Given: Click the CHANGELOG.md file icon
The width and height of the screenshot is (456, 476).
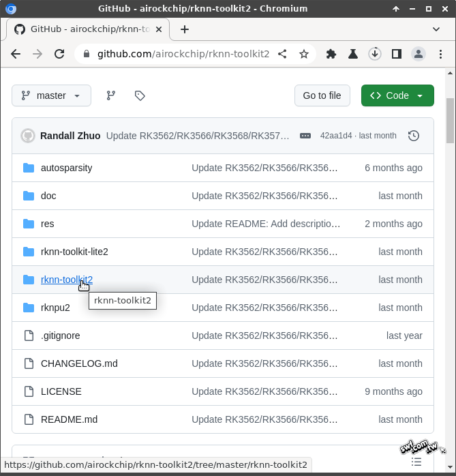Looking at the screenshot, I should [x=29, y=363].
